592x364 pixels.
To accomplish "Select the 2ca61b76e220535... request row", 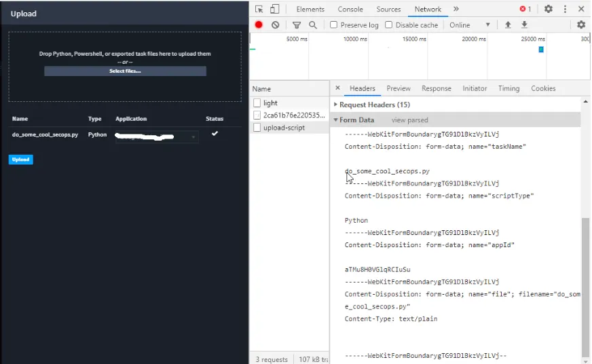I will [289, 115].
